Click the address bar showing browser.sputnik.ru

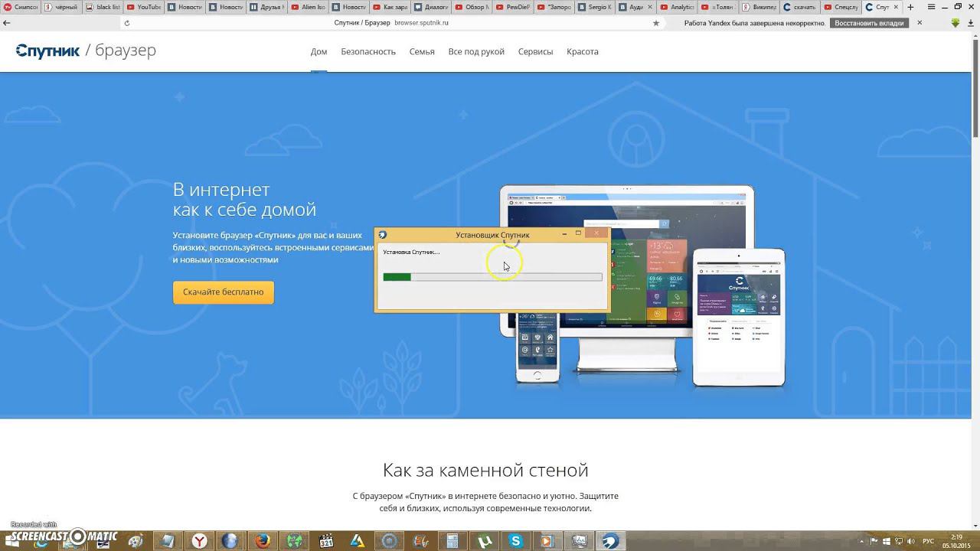[x=391, y=23]
